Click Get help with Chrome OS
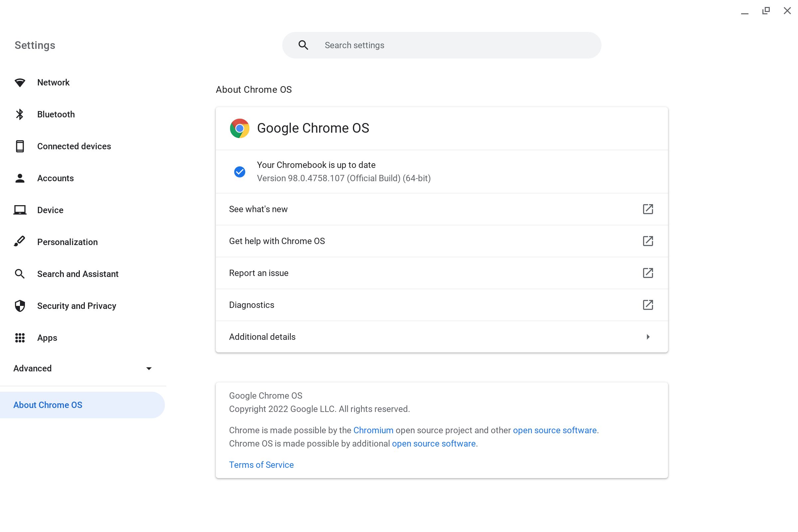This screenshot has width=798, height=532. [277, 241]
